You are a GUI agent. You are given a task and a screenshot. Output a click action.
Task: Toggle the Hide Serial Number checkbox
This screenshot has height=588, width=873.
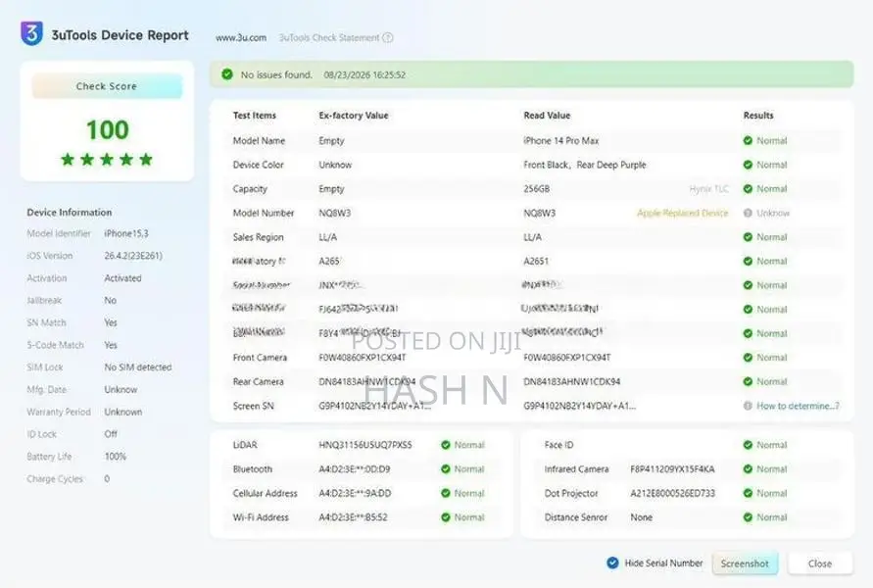click(612, 563)
